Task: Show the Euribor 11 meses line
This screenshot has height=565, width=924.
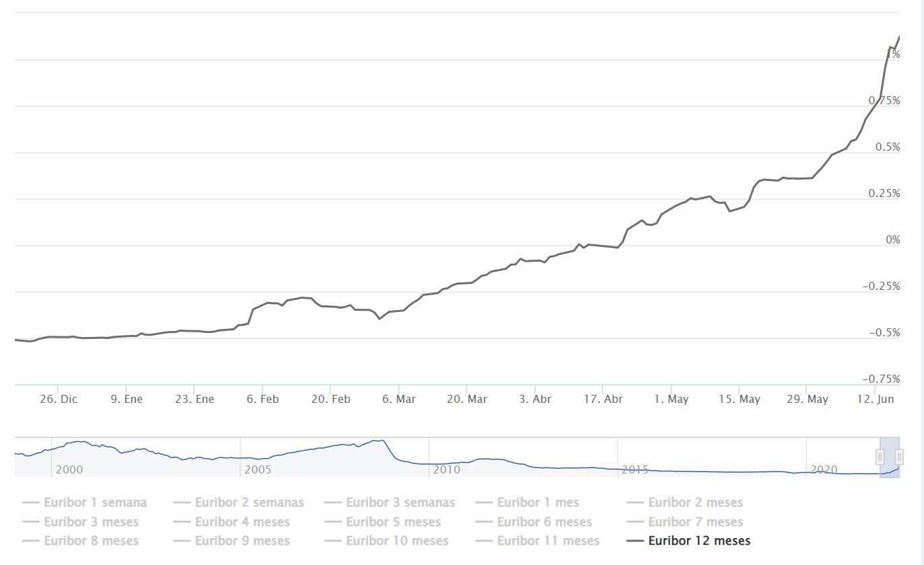Action: tap(548, 541)
